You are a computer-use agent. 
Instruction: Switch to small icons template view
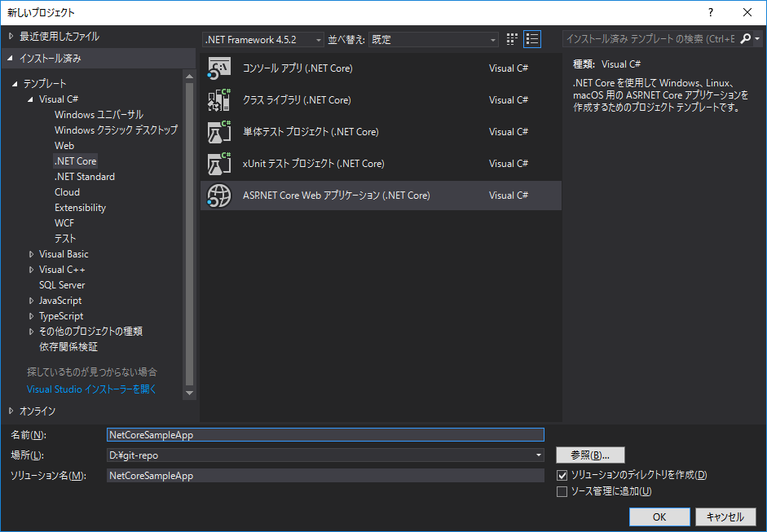[x=511, y=38]
